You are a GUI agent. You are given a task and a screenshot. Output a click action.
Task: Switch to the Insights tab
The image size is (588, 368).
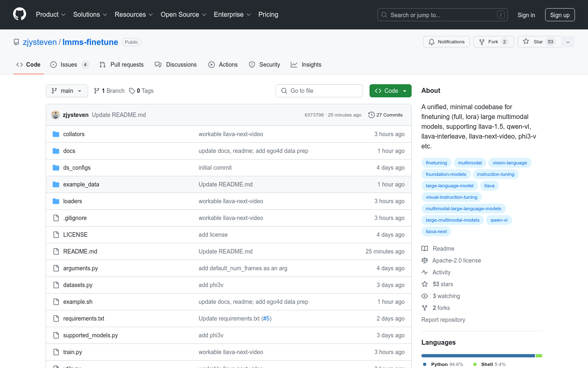point(306,65)
